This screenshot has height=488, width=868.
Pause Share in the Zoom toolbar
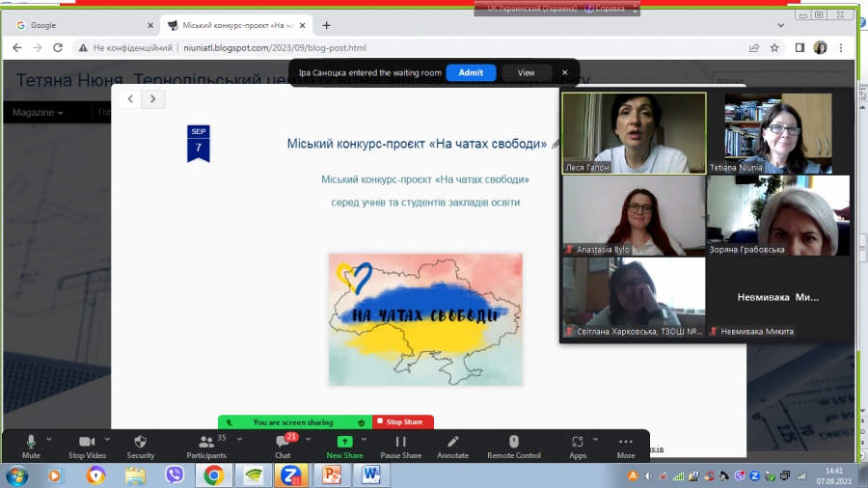click(x=400, y=443)
